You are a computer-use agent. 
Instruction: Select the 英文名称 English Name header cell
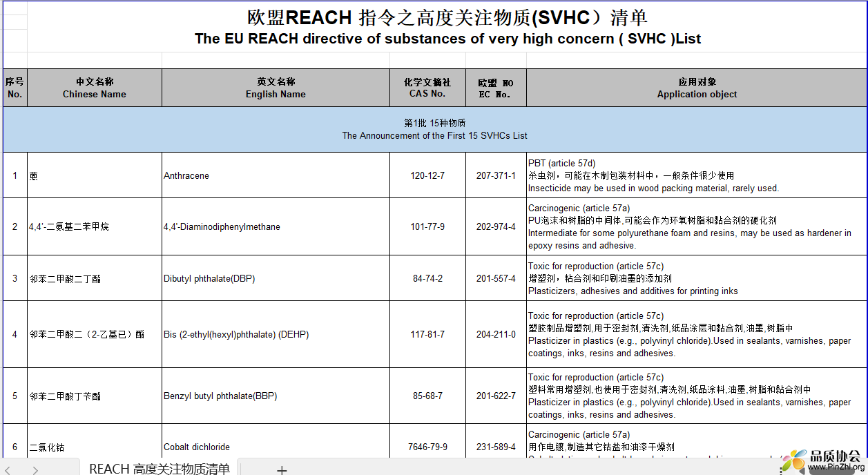pos(276,88)
